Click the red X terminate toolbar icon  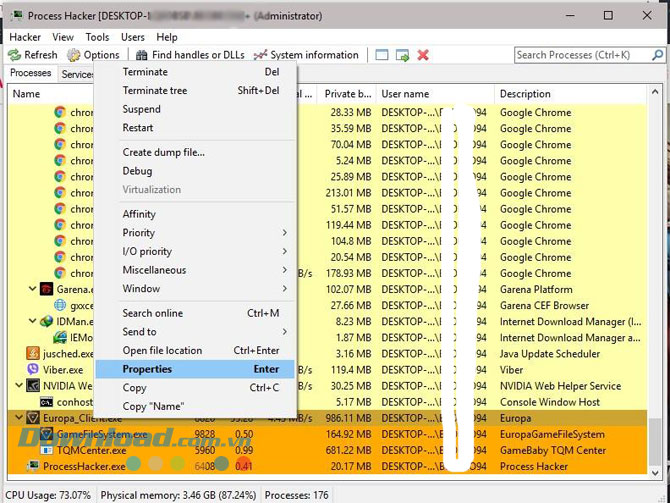coord(423,55)
